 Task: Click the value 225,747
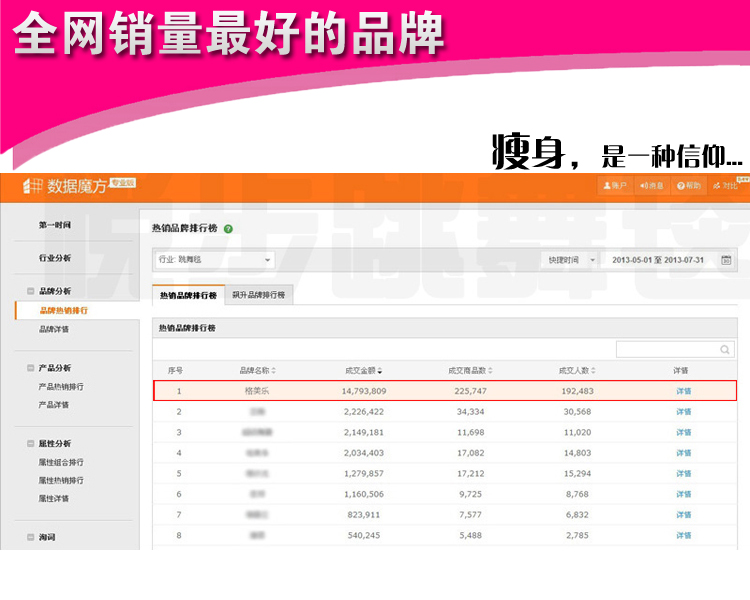tap(471, 391)
